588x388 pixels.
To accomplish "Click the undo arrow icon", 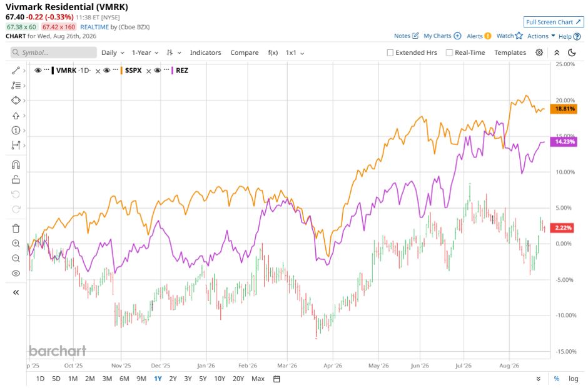I will coord(16,194).
